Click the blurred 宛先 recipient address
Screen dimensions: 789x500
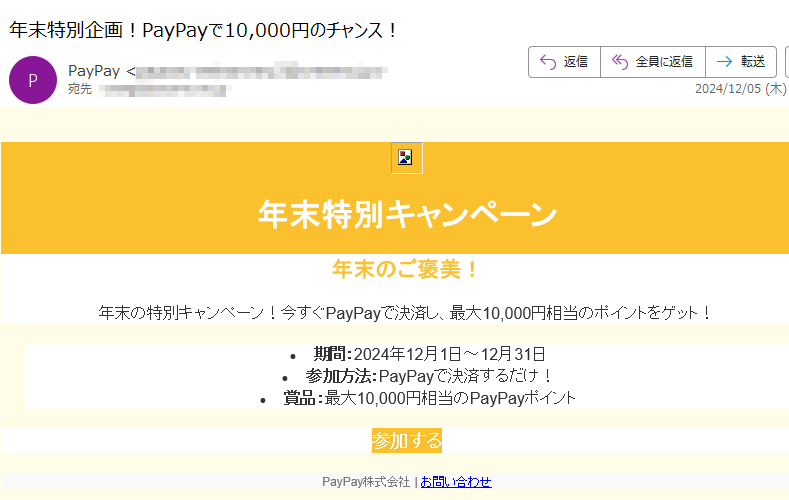point(164,90)
